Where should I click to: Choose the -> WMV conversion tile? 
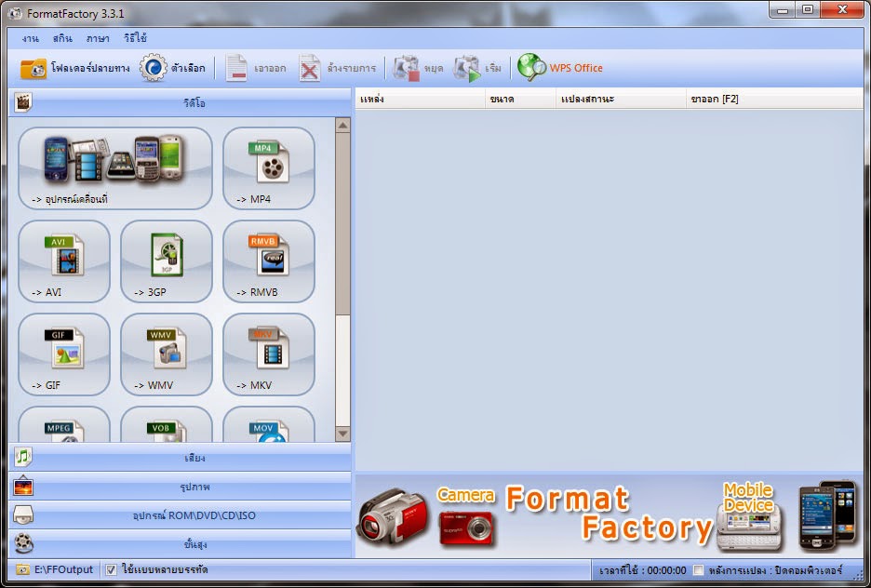pos(167,354)
